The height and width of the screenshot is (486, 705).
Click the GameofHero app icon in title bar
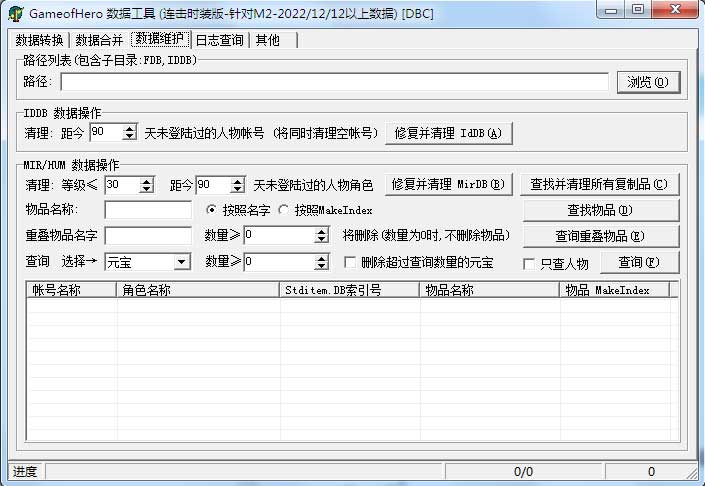(16, 12)
